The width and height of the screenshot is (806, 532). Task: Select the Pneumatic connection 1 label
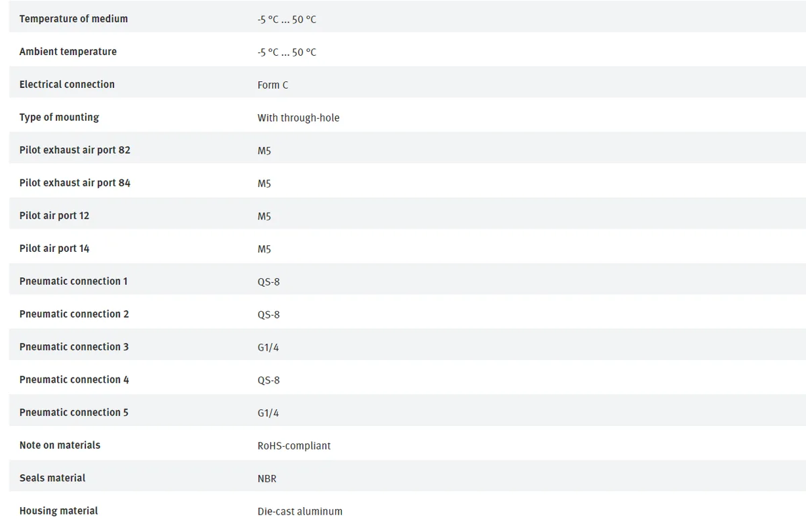(73, 281)
